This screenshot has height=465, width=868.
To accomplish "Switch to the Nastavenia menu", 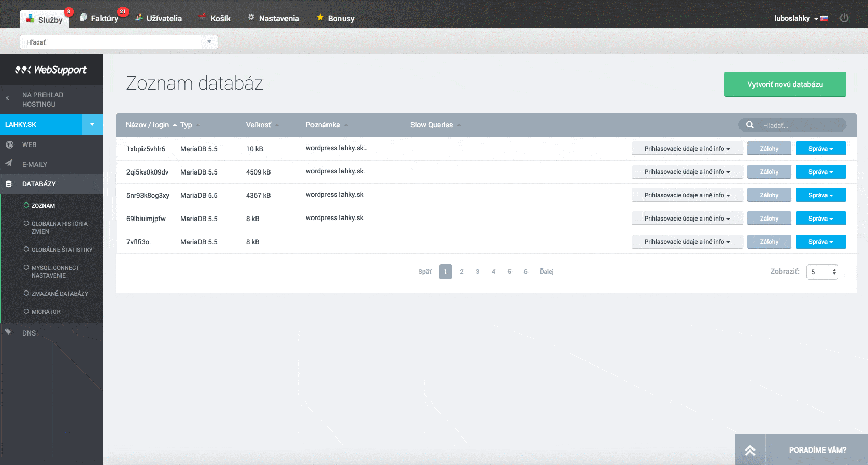I will [278, 18].
